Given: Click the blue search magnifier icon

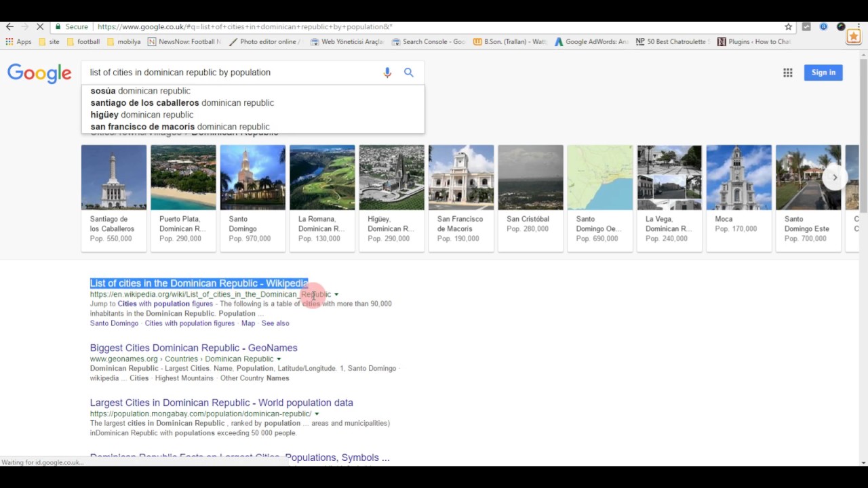Looking at the screenshot, I should coord(409,73).
